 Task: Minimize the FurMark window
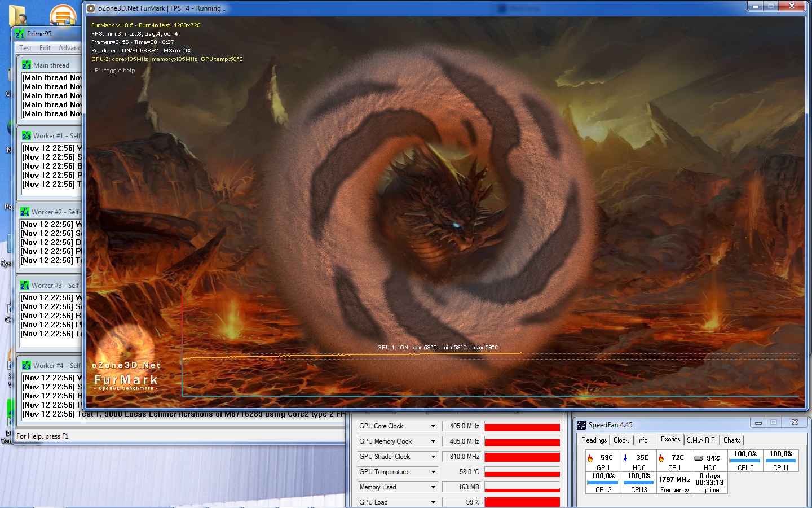(x=755, y=6)
